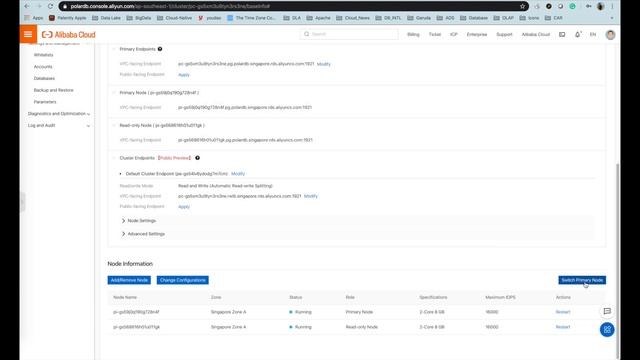Open the Support menu
Screen dimensions: 640x360
point(504,35)
